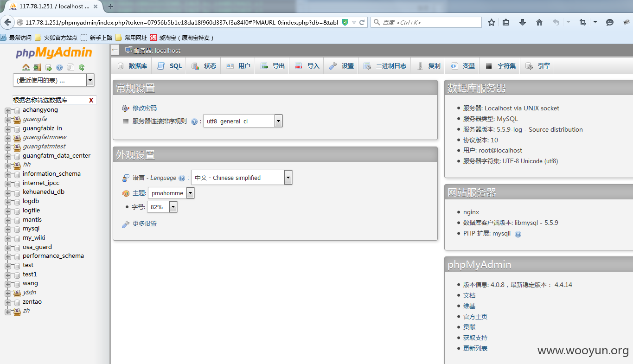The image size is (633, 364).
Task: Click the browser back arrow button
Action: (x=7, y=22)
